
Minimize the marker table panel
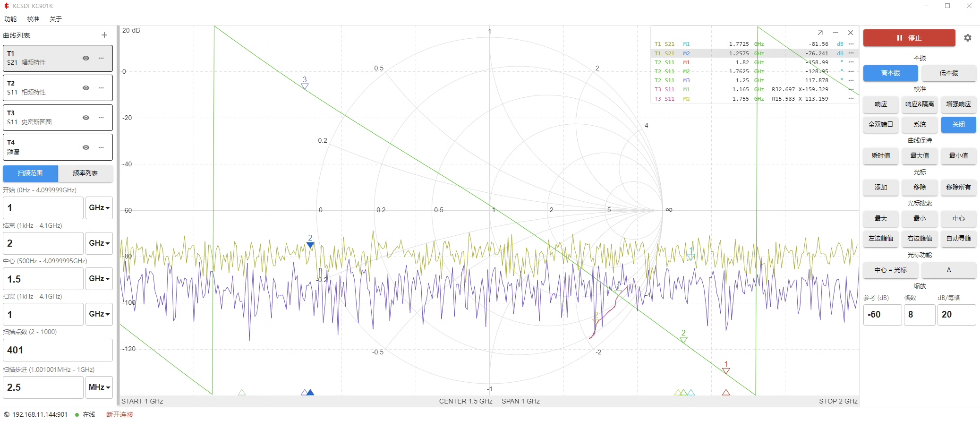click(x=835, y=33)
